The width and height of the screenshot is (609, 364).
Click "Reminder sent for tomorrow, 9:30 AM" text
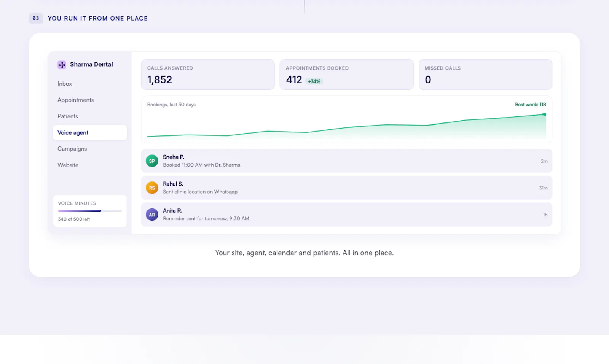[206, 219]
